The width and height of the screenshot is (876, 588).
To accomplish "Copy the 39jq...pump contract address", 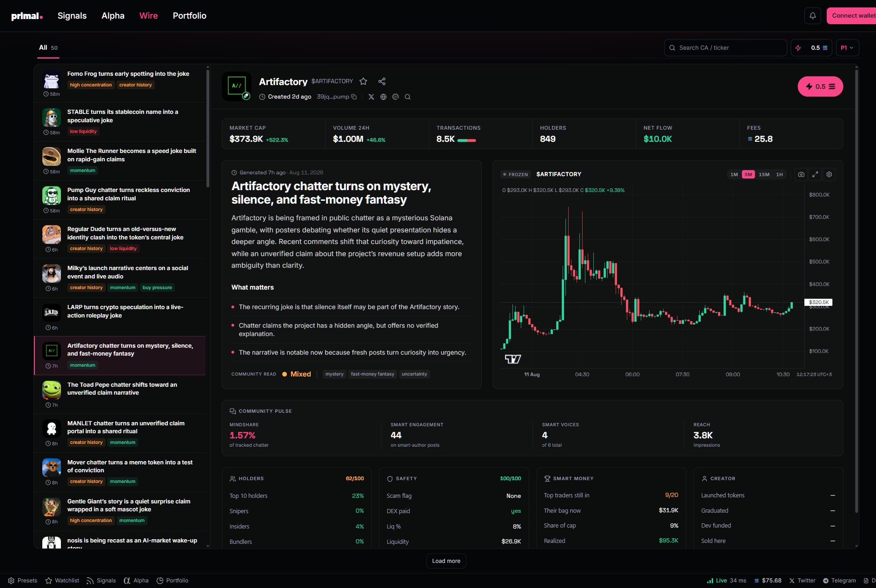I will (354, 97).
